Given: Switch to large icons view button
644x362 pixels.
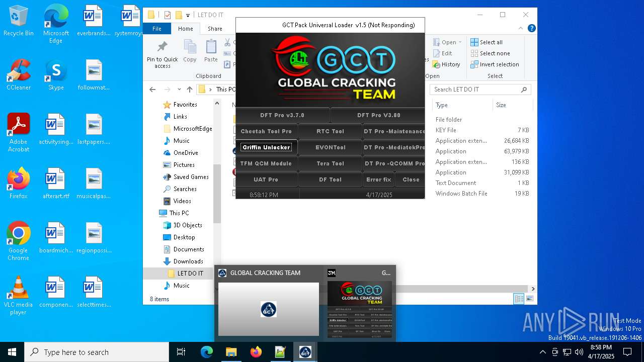Looking at the screenshot, I should (x=529, y=299).
